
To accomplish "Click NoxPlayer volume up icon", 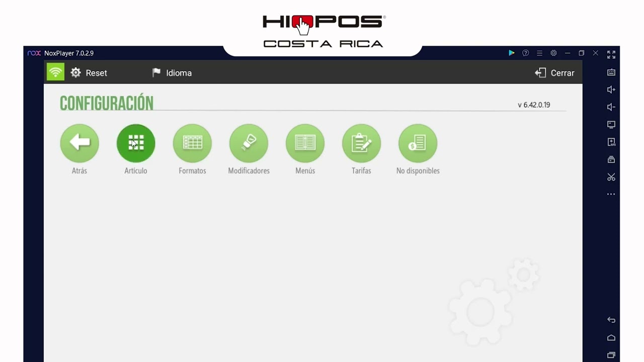I will point(611,89).
